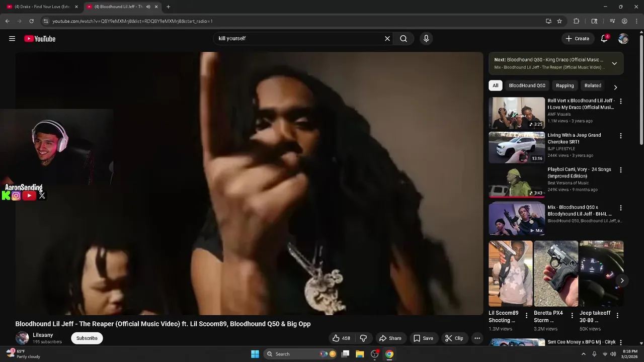Open the Chrome extensions puzzle icon
Image resolution: width=644 pixels, height=362 pixels.
pyautogui.click(x=577, y=21)
